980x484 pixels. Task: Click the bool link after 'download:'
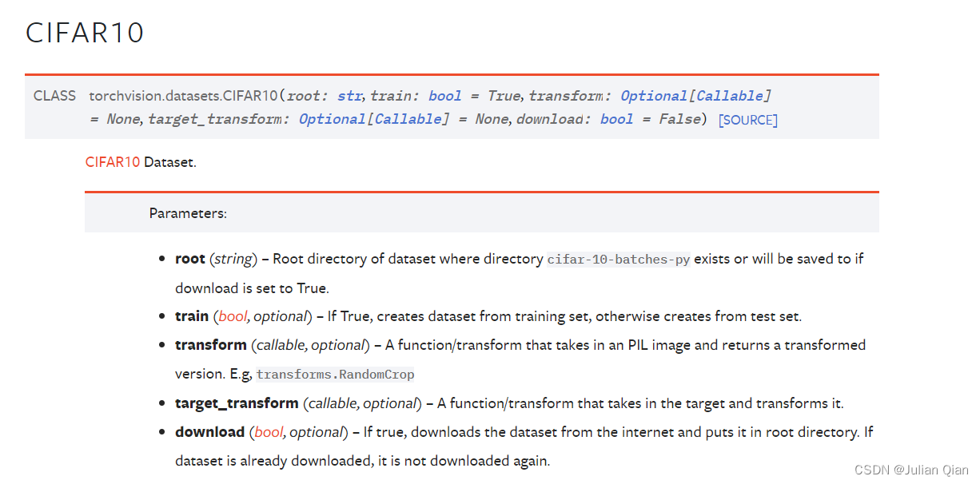(616, 119)
